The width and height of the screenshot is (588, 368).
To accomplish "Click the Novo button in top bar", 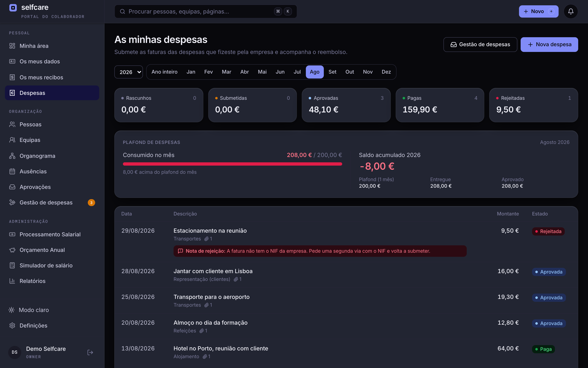I will (x=538, y=11).
